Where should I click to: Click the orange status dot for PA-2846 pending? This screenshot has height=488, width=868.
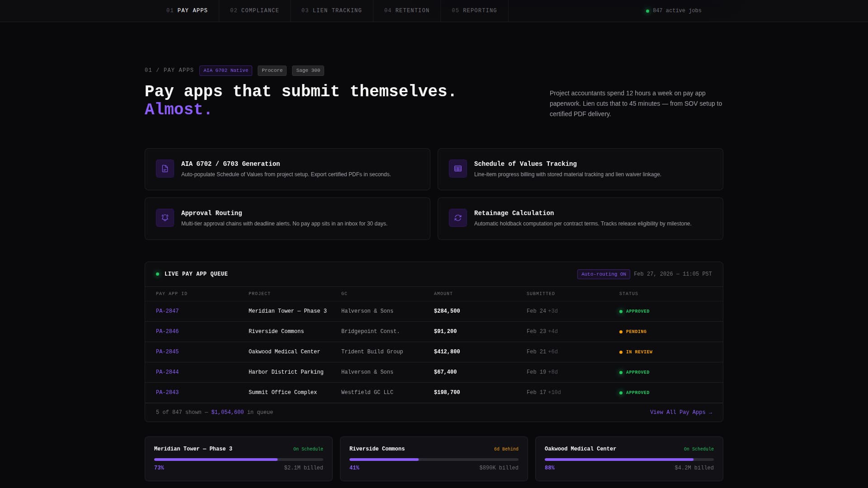tap(621, 332)
